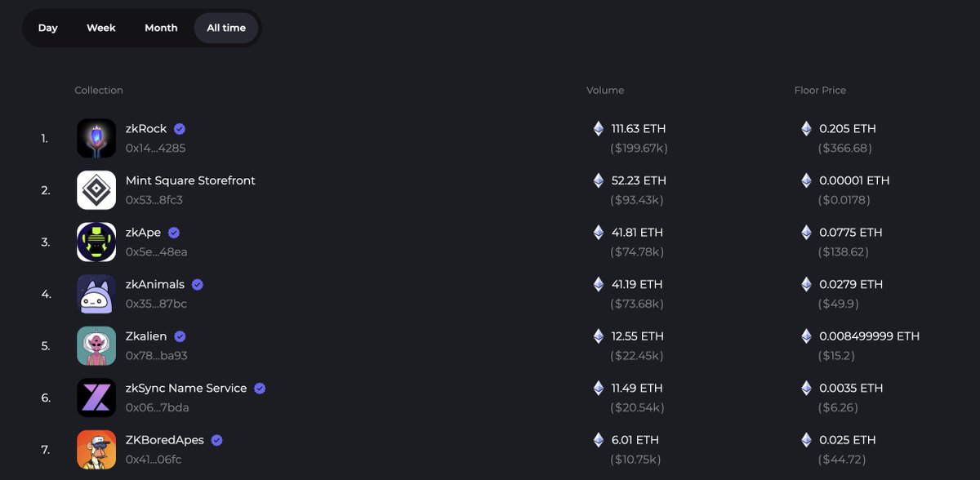The width and height of the screenshot is (980, 480).
Task: Click contract address 0x5e...48ea
Action: (157, 252)
